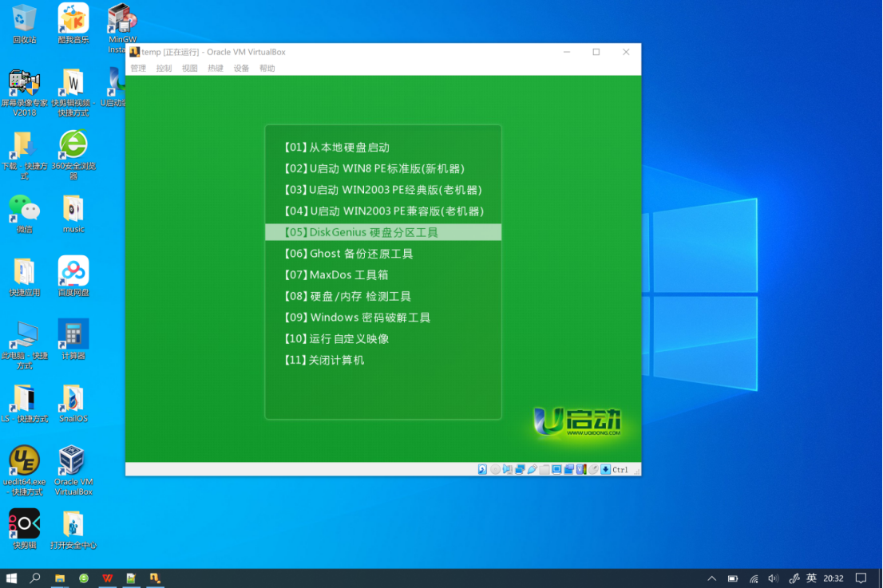The width and height of the screenshot is (883, 588).
Task: Click the 快剪辑视频 shortcut desktop icon
Action: (x=73, y=93)
